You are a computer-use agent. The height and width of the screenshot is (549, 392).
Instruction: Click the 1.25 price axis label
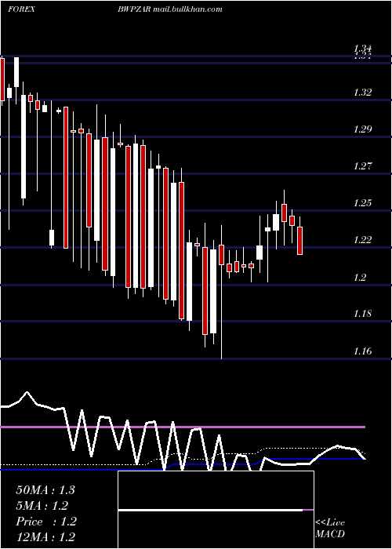tap(362, 203)
